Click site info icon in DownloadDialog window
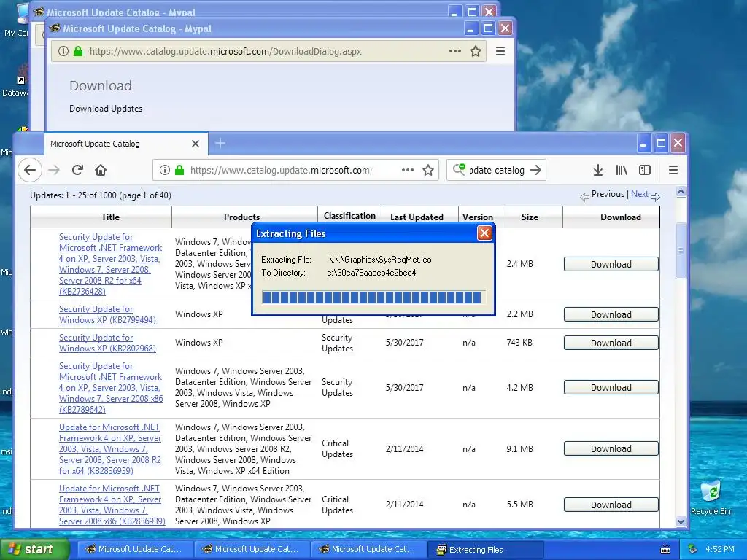 coord(63,51)
